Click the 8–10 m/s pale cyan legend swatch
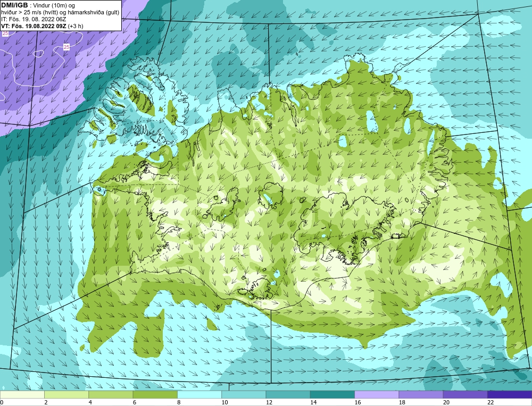The height and width of the screenshot is (406, 532). pyautogui.click(x=199, y=394)
